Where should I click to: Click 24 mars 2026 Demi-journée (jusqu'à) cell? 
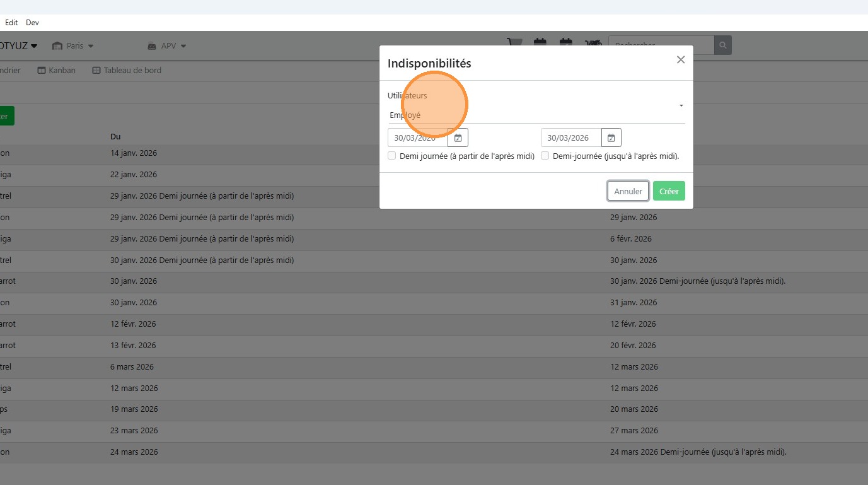pos(698,452)
